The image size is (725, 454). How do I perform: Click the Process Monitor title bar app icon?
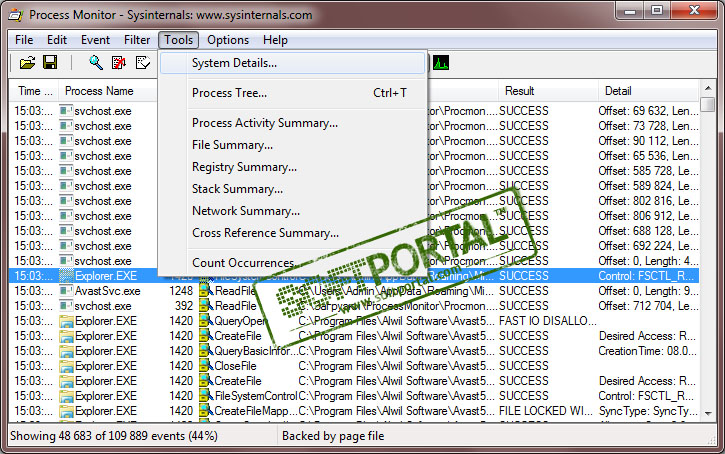coord(16,15)
